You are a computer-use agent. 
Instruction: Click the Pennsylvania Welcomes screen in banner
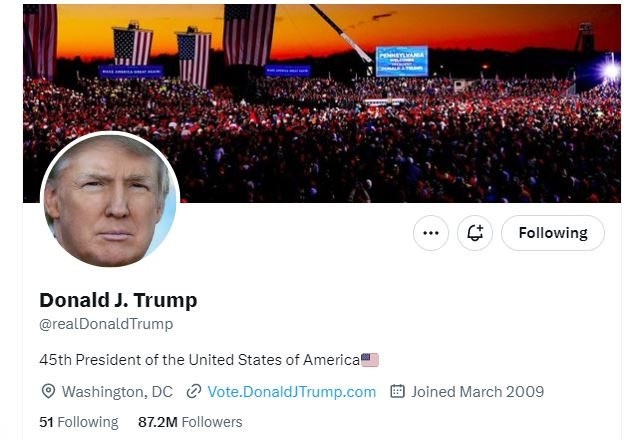click(402, 61)
